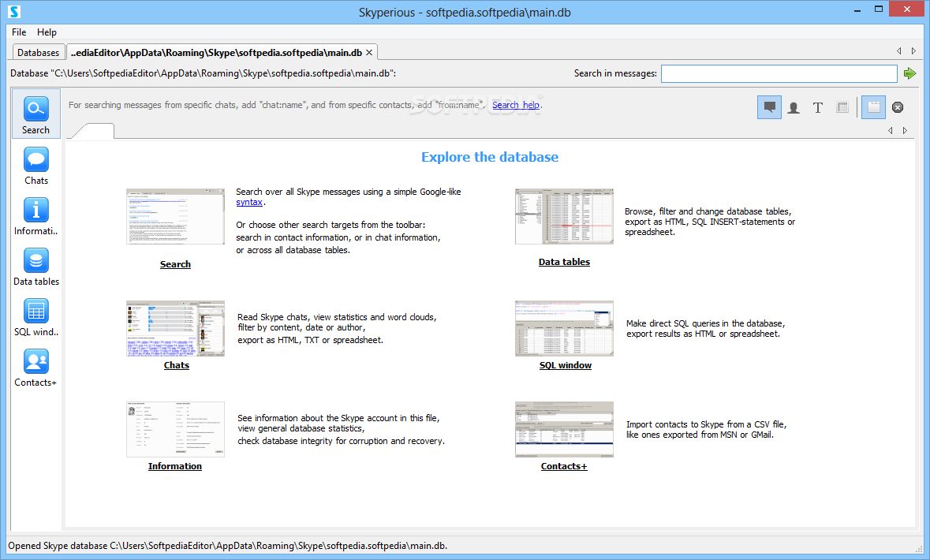This screenshot has width=930, height=560.
Task: Click the Skyperious app icon in title bar
Action: click(x=14, y=11)
